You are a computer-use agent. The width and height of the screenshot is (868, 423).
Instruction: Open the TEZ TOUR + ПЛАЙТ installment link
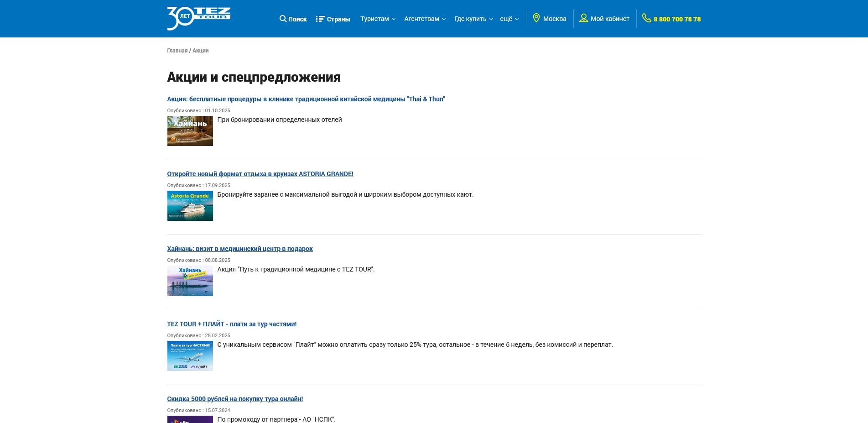point(231,324)
